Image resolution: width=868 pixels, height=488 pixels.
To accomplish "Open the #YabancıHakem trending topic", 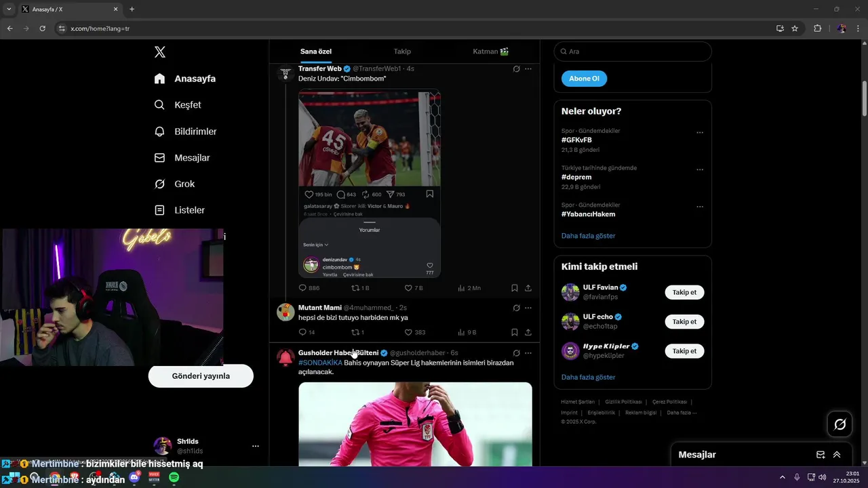I will coord(588,214).
